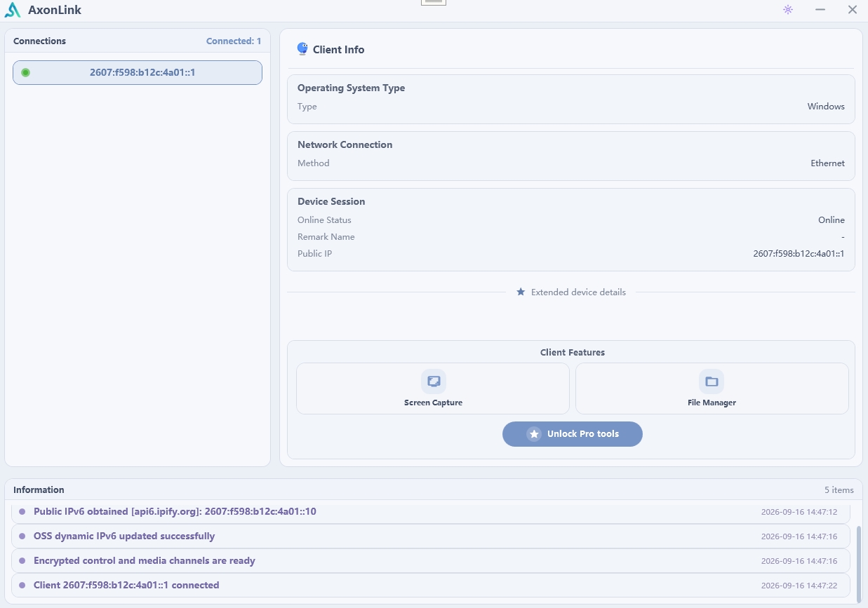Open the Screen Capture feature
Viewport: 868px width, 608px height.
coord(433,389)
